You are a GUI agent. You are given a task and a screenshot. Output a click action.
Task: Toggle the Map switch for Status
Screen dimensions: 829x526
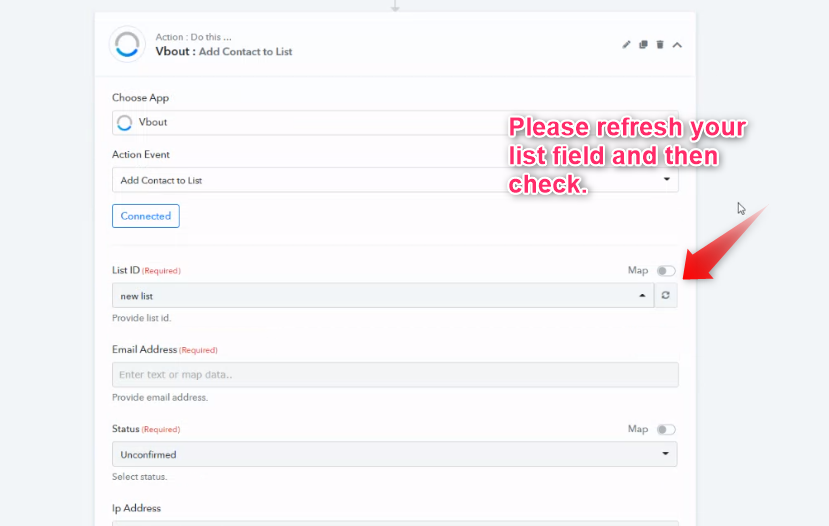[666, 429]
